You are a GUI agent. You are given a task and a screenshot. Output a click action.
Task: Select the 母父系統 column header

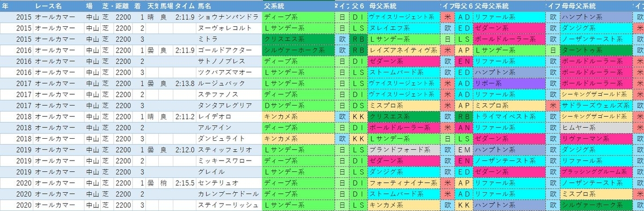(x=404, y=5)
